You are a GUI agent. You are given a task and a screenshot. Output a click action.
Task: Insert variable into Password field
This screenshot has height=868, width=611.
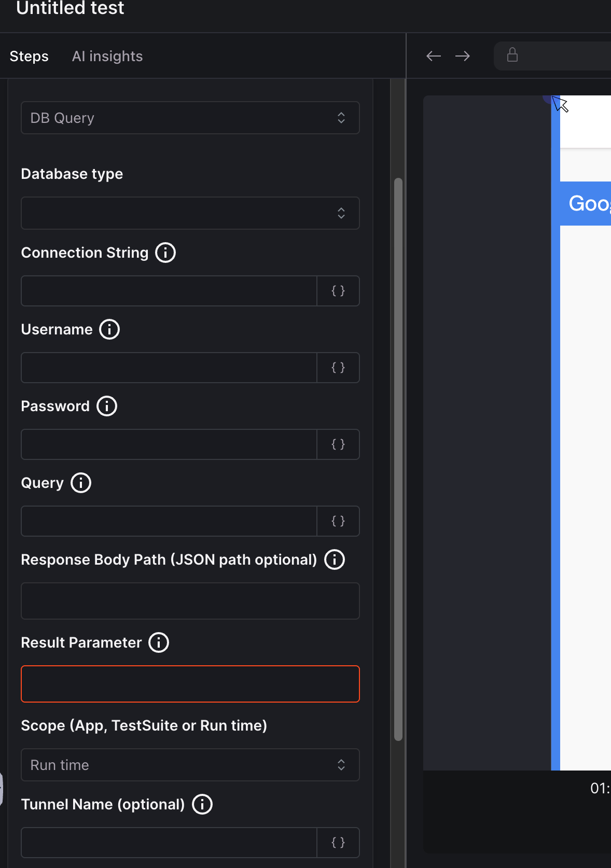click(338, 444)
